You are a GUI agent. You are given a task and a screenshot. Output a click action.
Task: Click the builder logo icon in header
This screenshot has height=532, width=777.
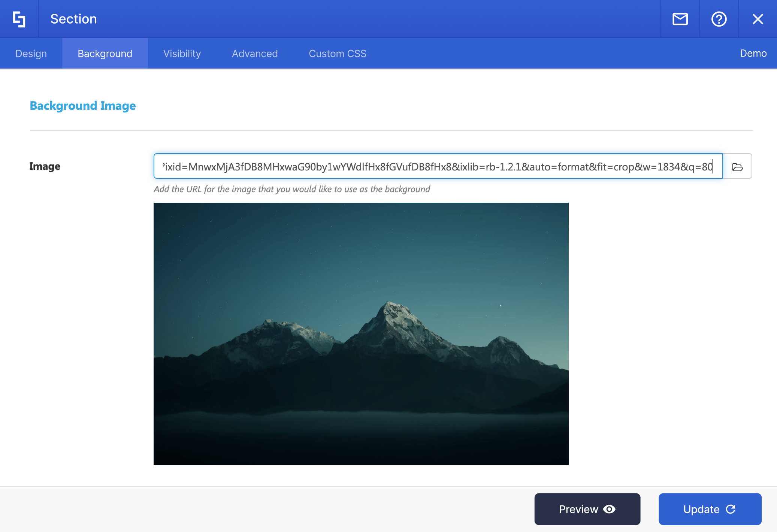tap(19, 19)
